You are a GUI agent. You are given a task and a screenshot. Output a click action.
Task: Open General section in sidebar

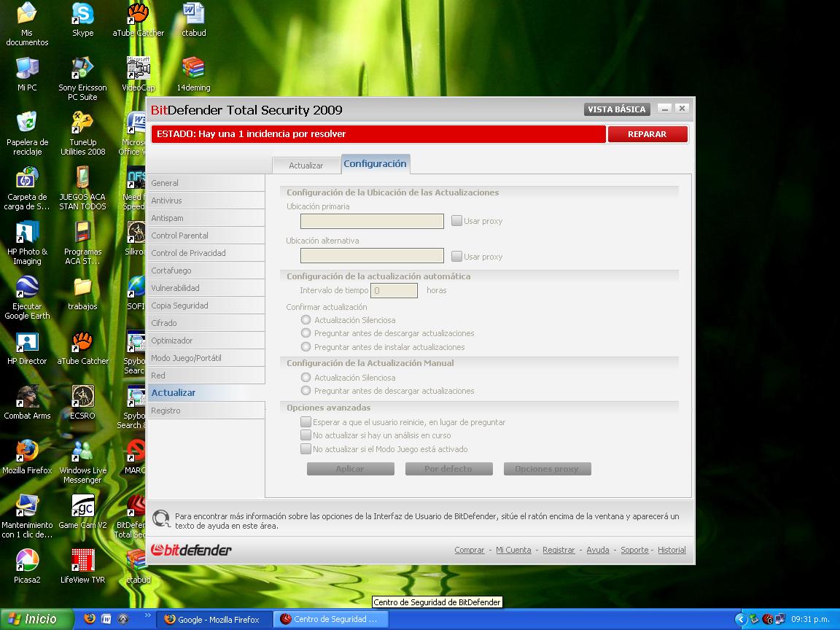206,183
